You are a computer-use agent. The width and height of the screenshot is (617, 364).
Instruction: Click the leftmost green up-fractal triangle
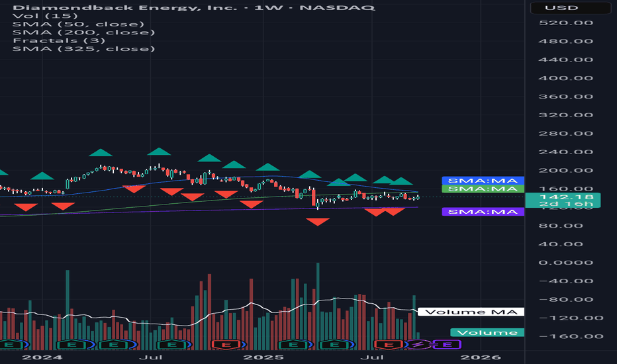click(42, 175)
